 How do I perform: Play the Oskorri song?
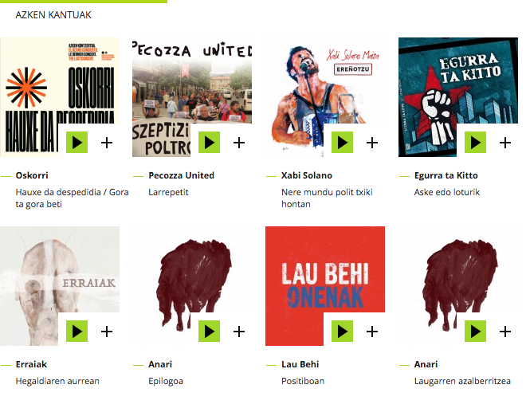[77, 142]
